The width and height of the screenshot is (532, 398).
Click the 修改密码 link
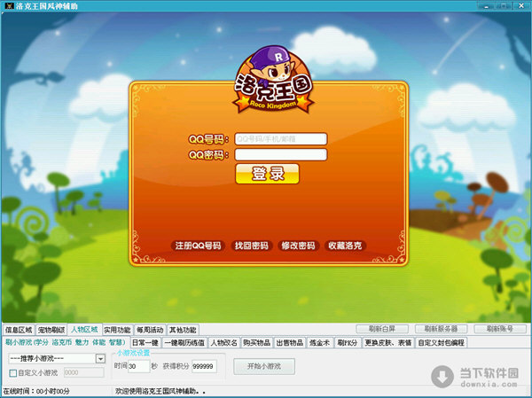point(298,246)
